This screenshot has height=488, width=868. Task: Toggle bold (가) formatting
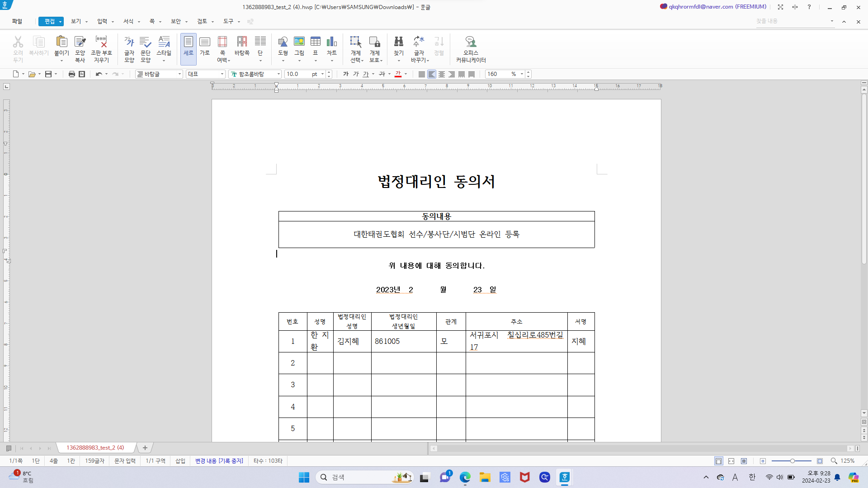346,74
